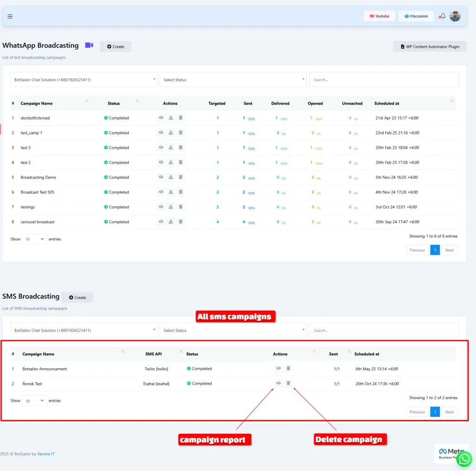Go to Next page in SMS table
Screen dimensions: 476x471
tap(450, 412)
